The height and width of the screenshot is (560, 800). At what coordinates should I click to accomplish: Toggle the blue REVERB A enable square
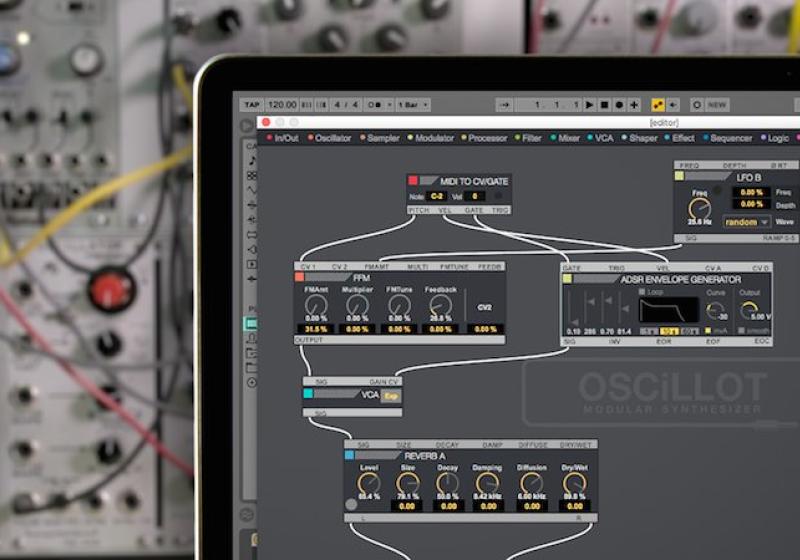(x=349, y=455)
